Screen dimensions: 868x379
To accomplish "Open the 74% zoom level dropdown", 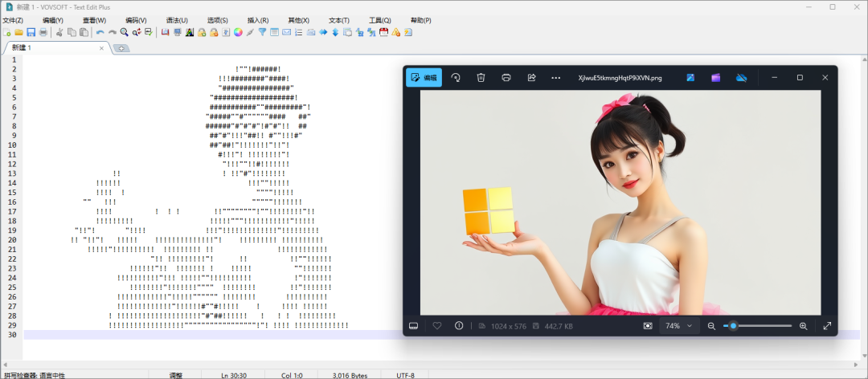I will coord(679,326).
